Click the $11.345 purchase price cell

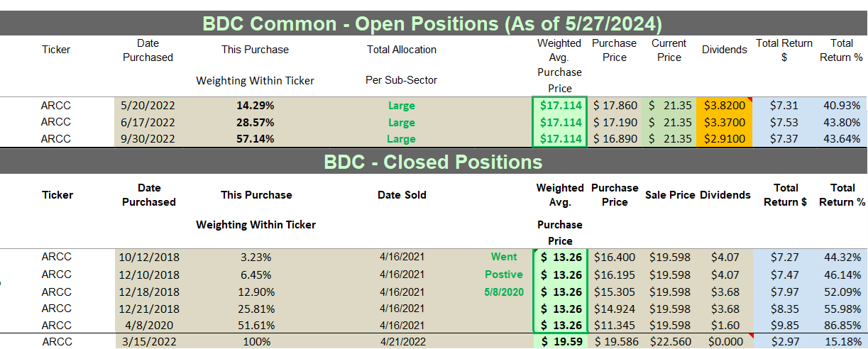615,325
